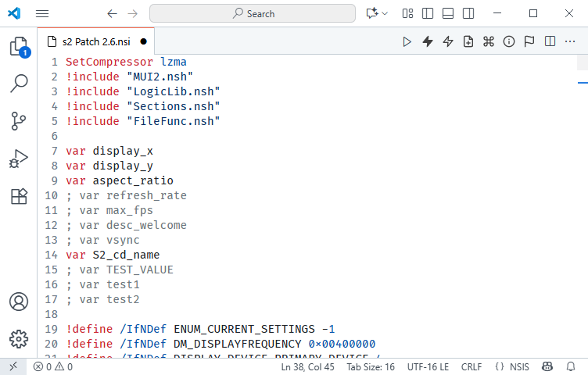Open the Search view in activity bar

click(x=19, y=84)
